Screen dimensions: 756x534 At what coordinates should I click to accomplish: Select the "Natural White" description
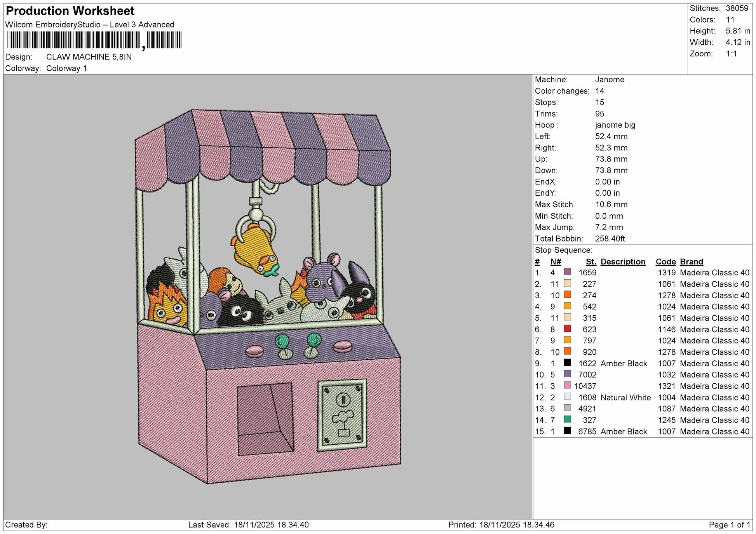pos(625,397)
